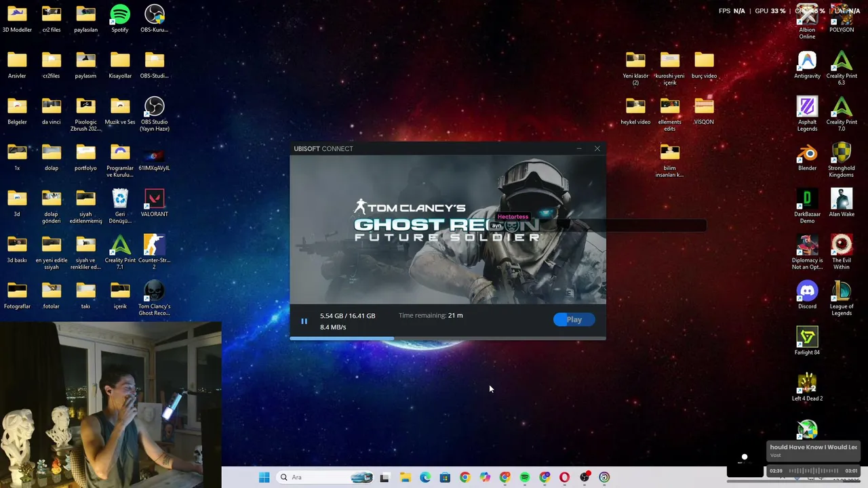Click the Spotify now-playing track title
The height and width of the screenshot is (488, 868).
coord(813,447)
